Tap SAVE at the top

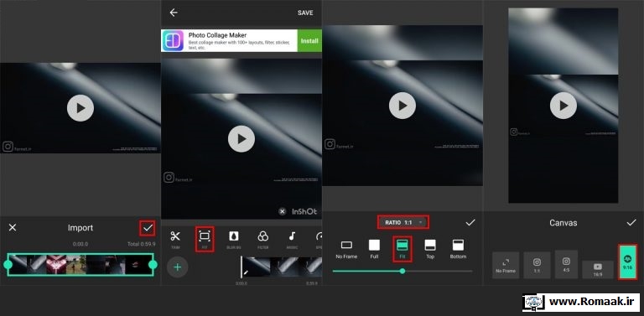coord(305,13)
